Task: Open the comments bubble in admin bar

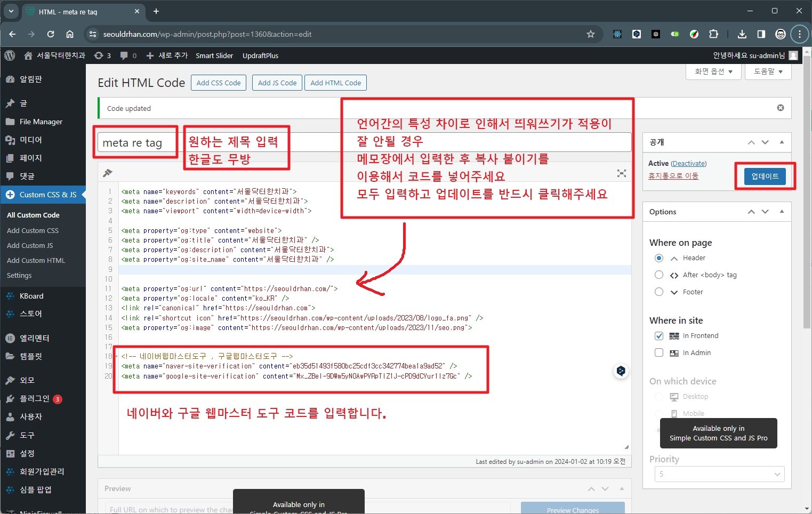Action: click(x=128, y=55)
